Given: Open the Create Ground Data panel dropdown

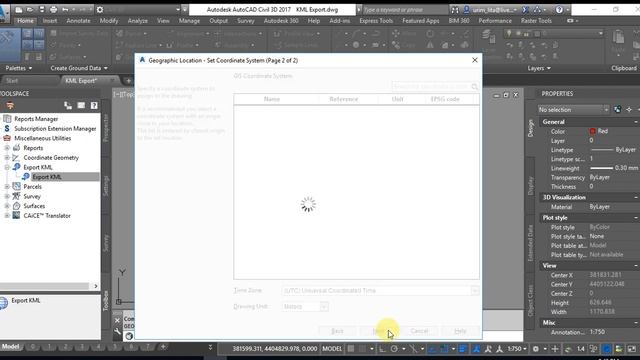Looking at the screenshot, I should [x=79, y=68].
